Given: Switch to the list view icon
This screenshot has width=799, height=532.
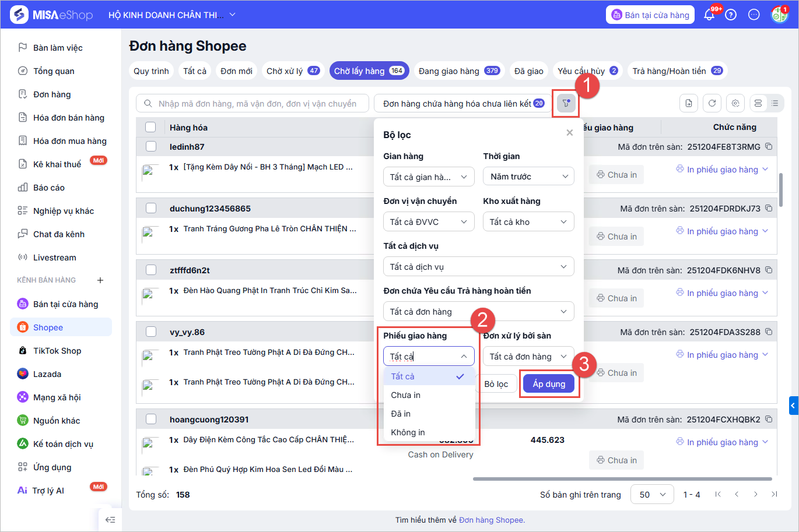Looking at the screenshot, I should click(775, 103).
